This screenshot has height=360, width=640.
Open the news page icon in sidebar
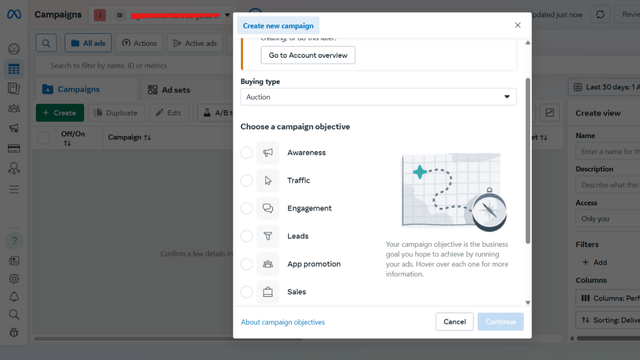tap(14, 261)
